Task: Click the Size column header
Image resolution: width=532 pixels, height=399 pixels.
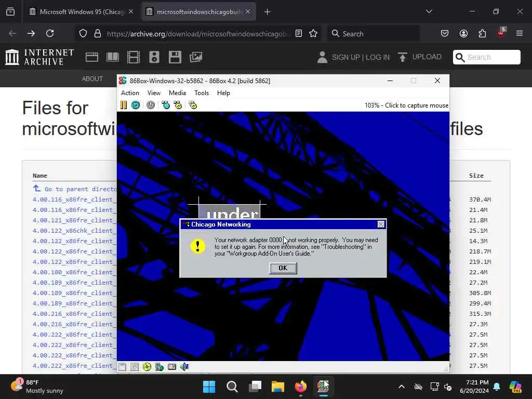Action: point(476,176)
